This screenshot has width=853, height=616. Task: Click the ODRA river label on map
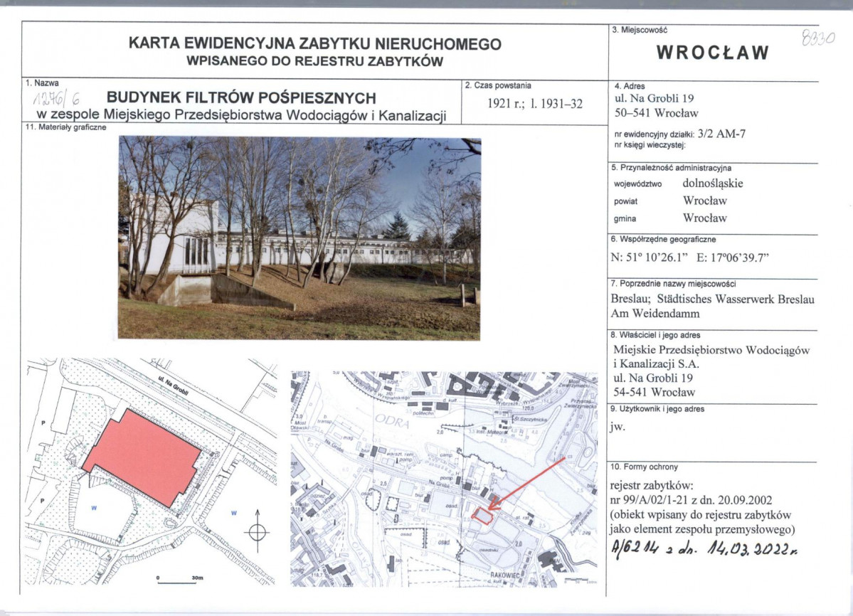pos(392,421)
